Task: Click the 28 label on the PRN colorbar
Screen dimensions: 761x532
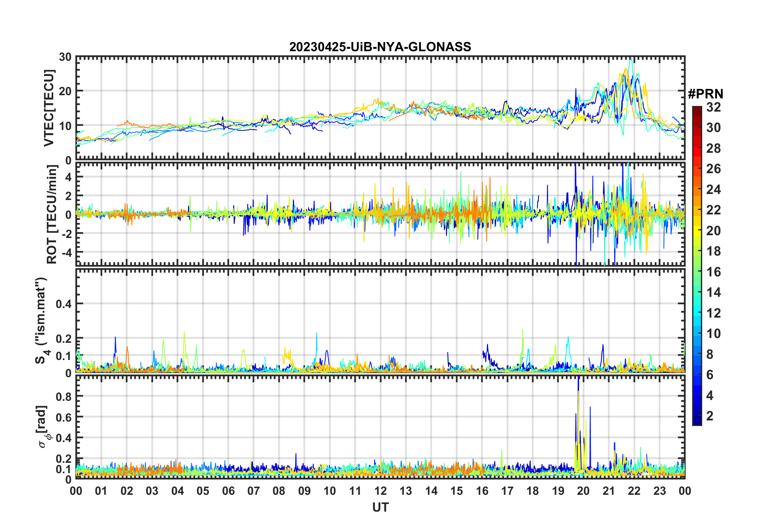Action: coord(713,148)
